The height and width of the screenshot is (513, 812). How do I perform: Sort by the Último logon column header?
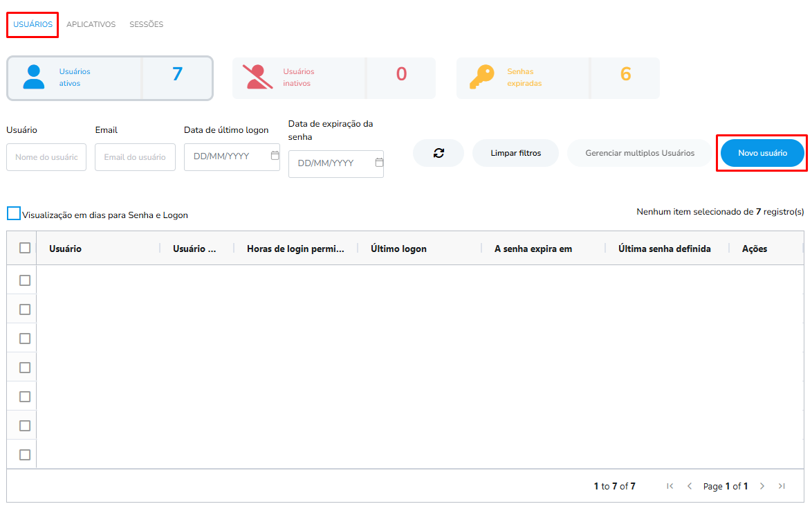coord(399,249)
